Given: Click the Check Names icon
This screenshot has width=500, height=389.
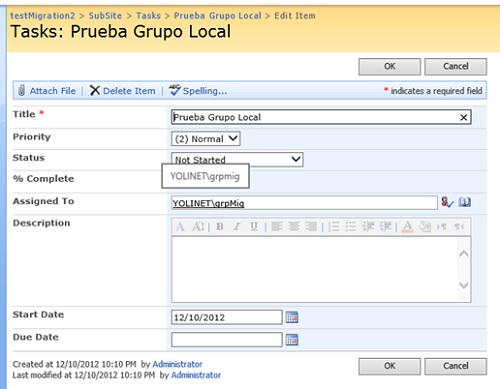Looking at the screenshot, I should [x=447, y=202].
